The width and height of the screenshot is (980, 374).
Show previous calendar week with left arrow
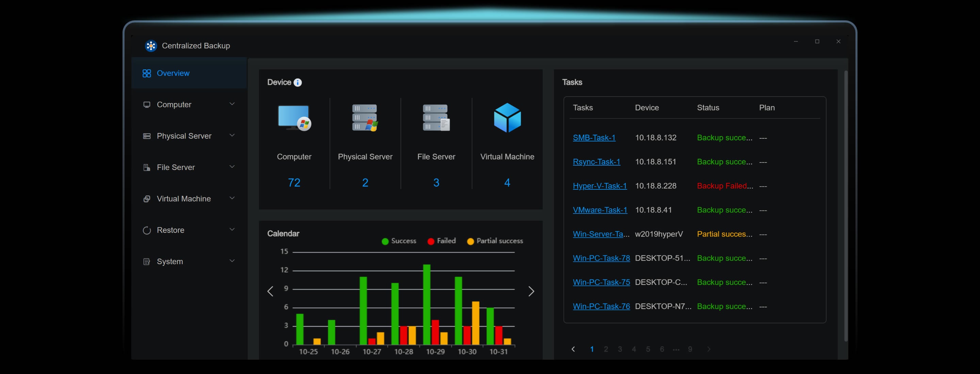270,291
